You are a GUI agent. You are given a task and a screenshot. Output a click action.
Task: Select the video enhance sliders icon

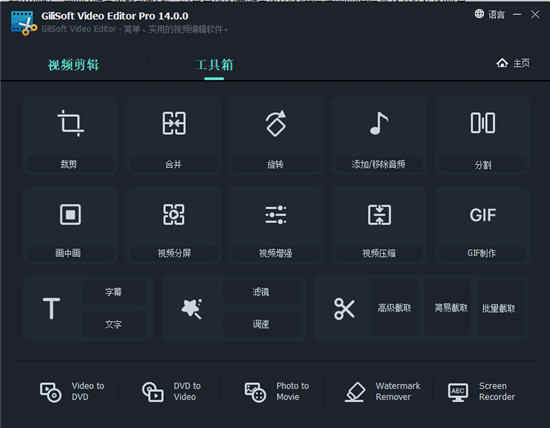276,214
